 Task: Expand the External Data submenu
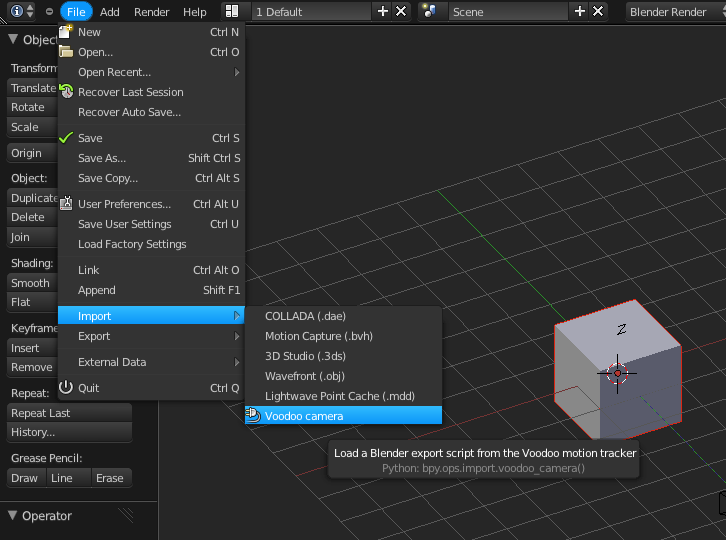click(151, 362)
